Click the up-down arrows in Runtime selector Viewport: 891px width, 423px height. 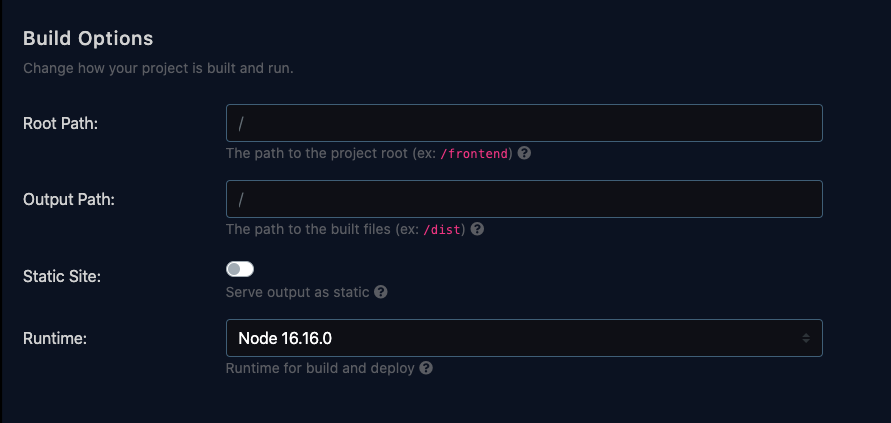coord(806,338)
